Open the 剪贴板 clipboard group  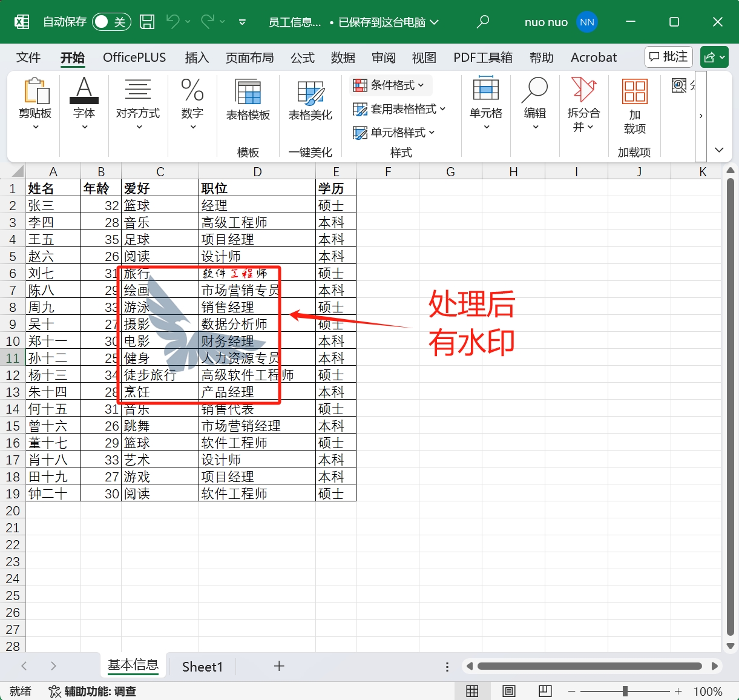[35, 104]
